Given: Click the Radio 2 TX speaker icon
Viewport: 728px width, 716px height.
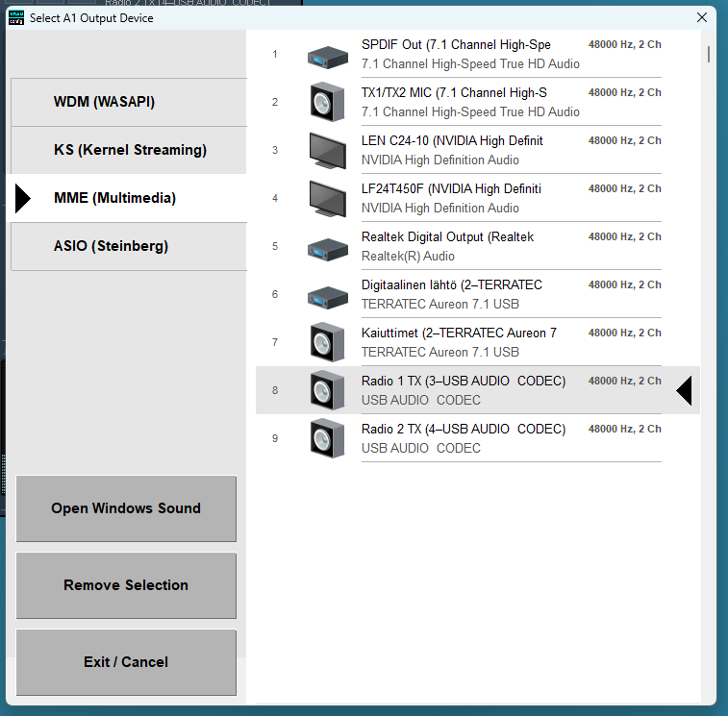Looking at the screenshot, I should tap(328, 438).
